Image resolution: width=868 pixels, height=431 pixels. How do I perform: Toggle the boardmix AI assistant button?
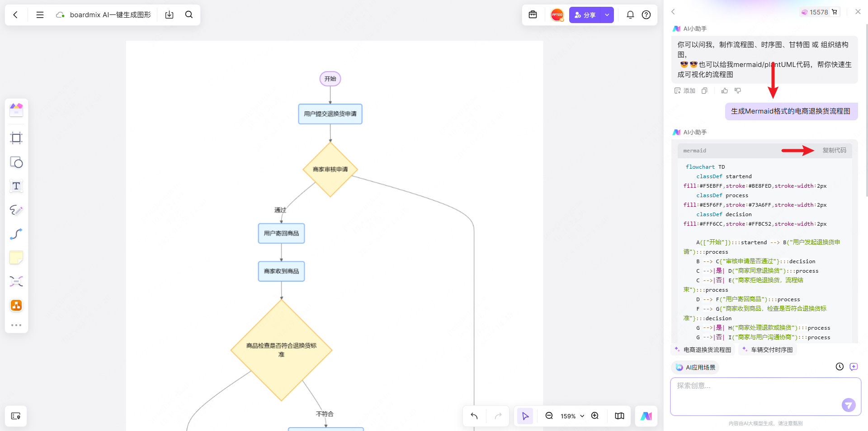(x=646, y=416)
